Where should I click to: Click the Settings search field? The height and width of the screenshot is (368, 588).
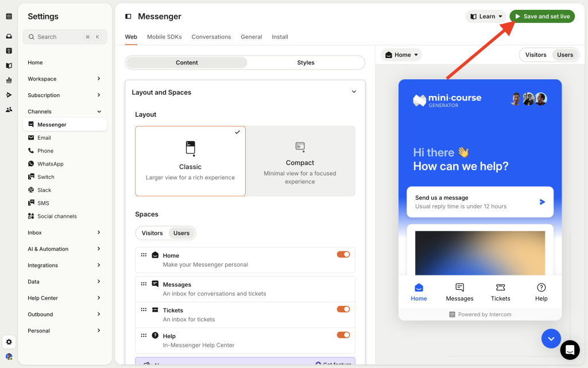click(65, 37)
